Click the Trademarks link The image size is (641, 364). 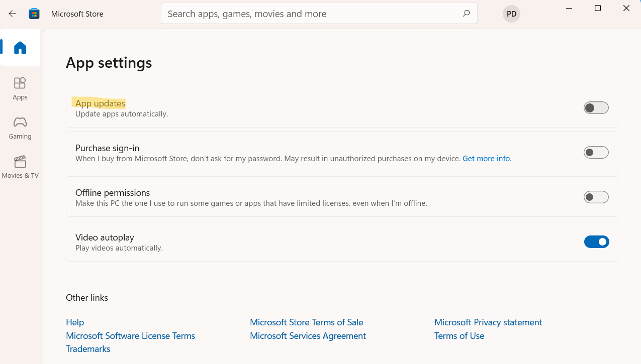coord(88,349)
